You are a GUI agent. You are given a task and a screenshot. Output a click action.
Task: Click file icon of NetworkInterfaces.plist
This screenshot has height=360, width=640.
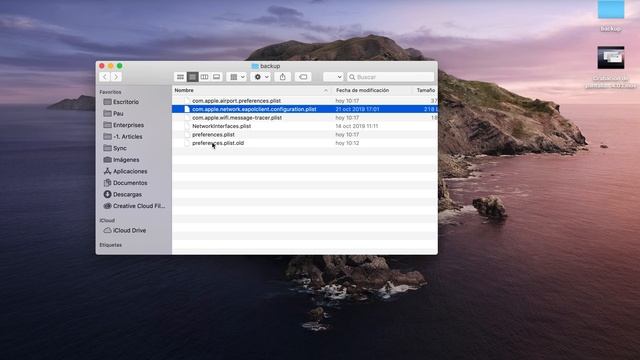point(187,126)
